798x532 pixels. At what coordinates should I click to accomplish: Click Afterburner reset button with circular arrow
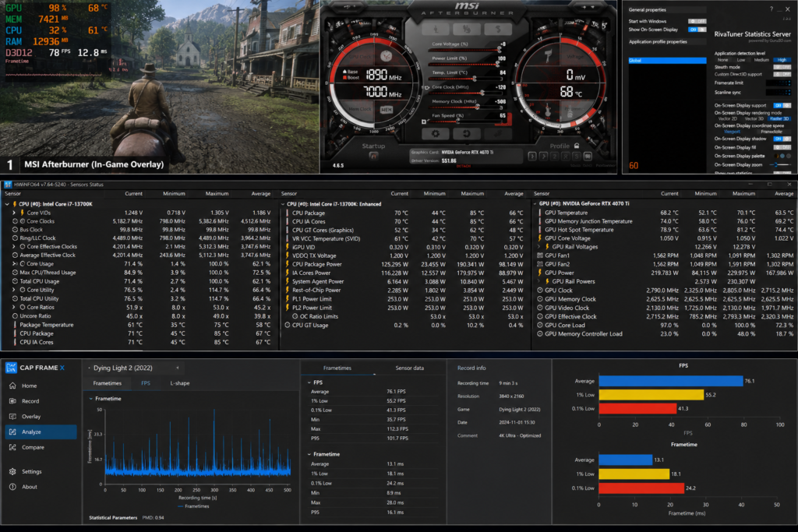point(466,134)
